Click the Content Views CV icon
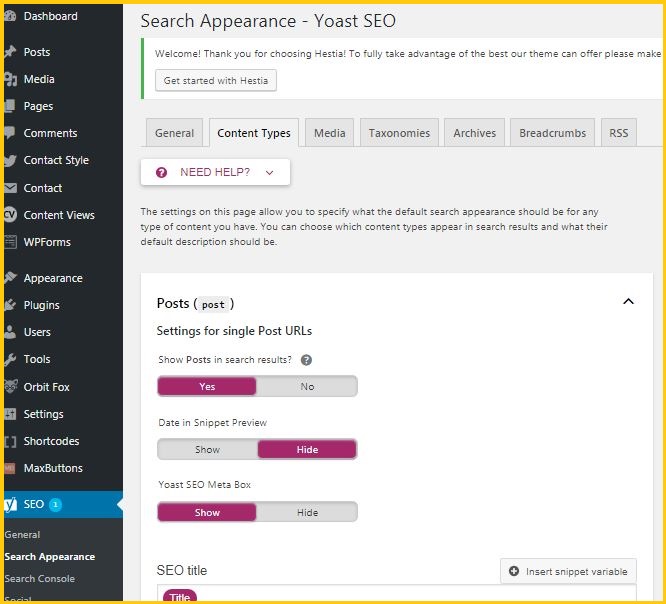Screen dimensions: 666x604 click(x=10, y=215)
